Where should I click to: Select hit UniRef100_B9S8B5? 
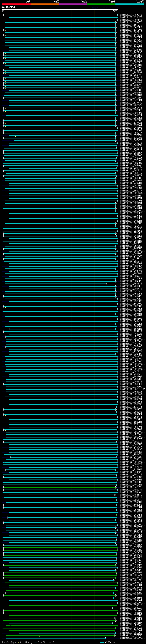(x=131, y=57)
